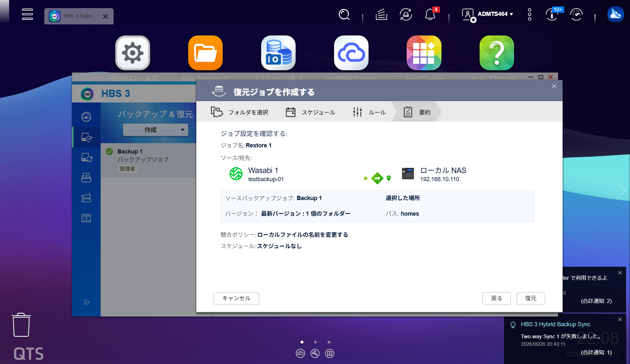Viewport: 630px width, 364px height.
Task: Open the HBS 3 Hybrid Backup Sync notification title
Action: point(555,324)
